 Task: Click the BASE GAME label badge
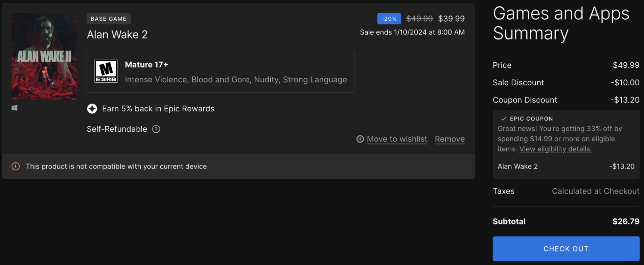click(x=109, y=19)
